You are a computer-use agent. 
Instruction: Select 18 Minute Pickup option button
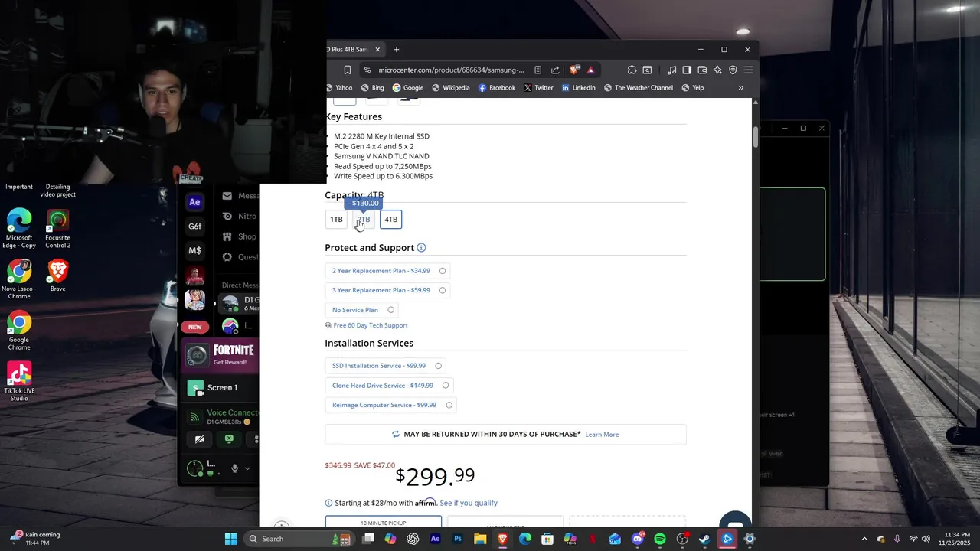(x=384, y=522)
